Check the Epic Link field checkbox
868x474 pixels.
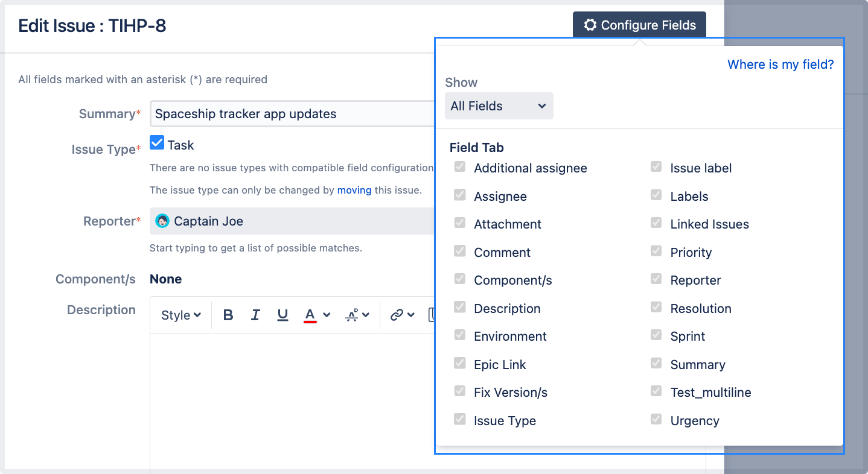pos(460,362)
